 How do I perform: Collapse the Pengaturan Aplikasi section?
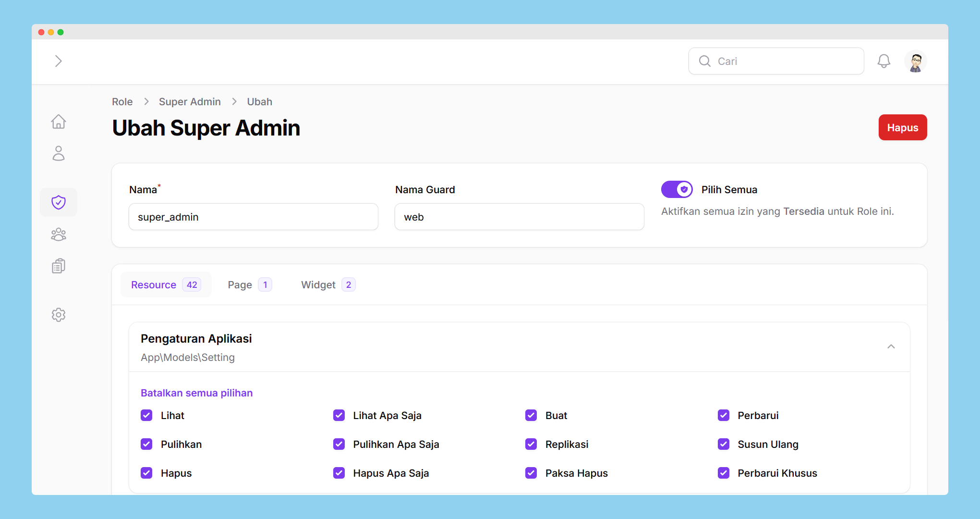(x=891, y=346)
